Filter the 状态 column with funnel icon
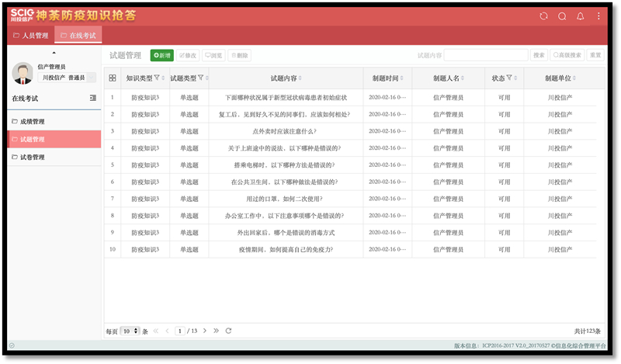This screenshot has width=621, height=364. click(x=509, y=78)
